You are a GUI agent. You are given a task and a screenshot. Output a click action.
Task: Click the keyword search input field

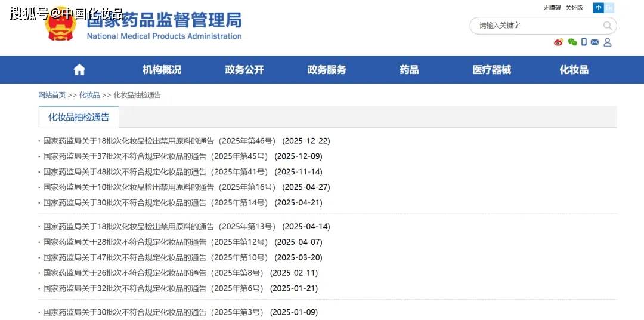[537, 26]
